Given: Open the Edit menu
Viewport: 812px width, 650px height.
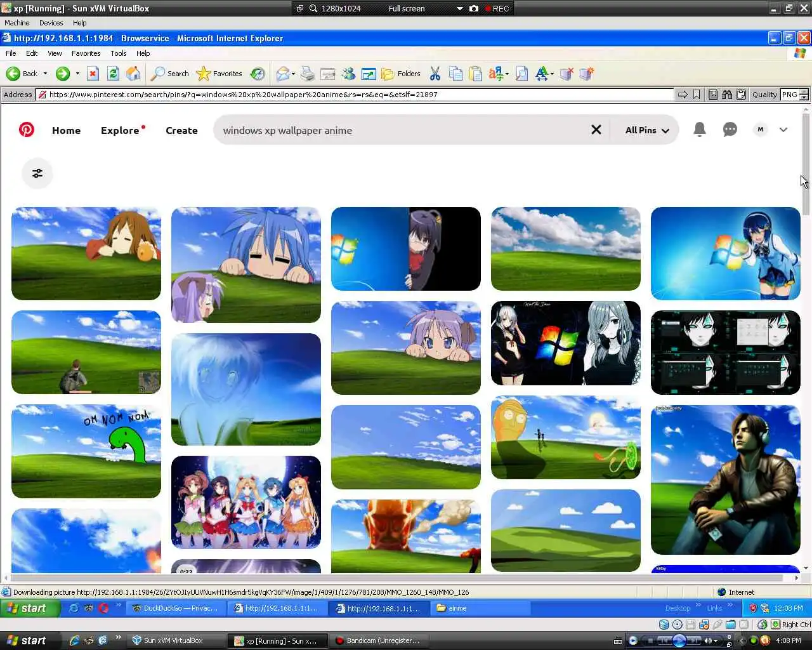Looking at the screenshot, I should pos(32,53).
